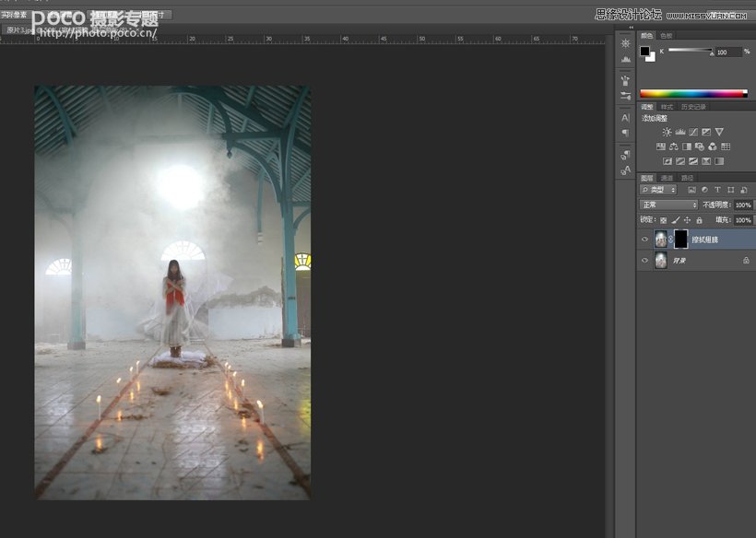Click the Color Balance scales icon
The height and width of the screenshot is (538, 756).
tap(674, 146)
